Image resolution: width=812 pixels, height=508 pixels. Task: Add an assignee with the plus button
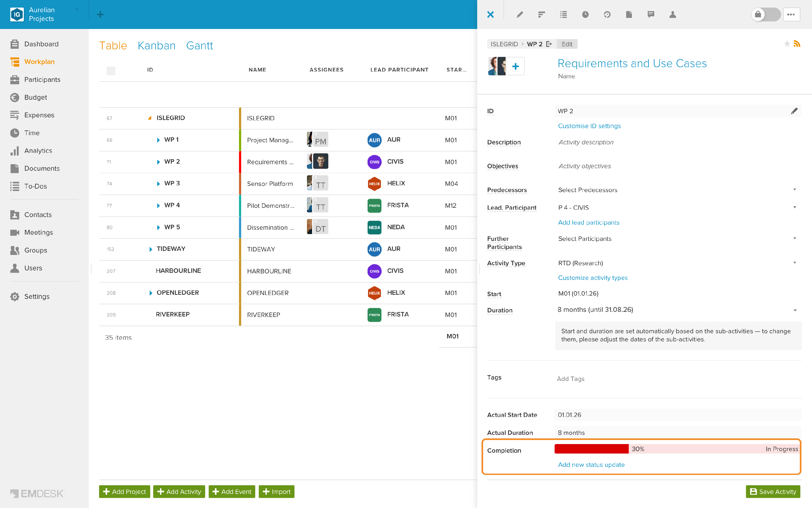[516, 66]
